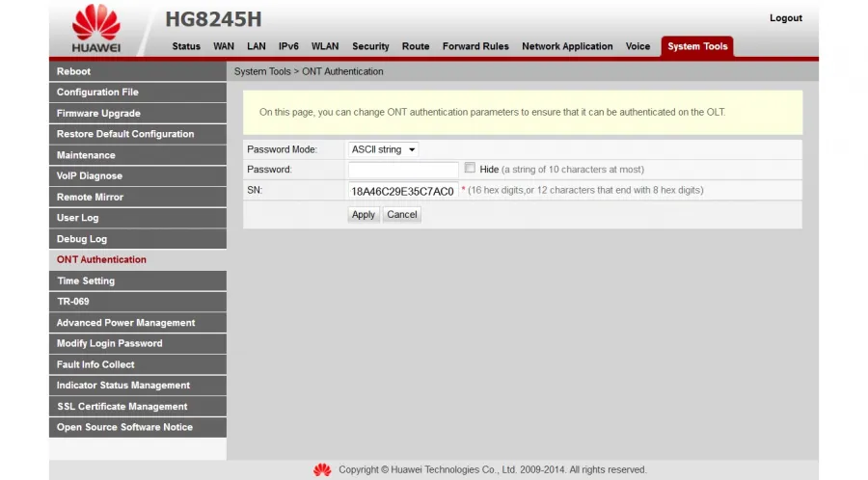Open the User Log page

pos(138,218)
